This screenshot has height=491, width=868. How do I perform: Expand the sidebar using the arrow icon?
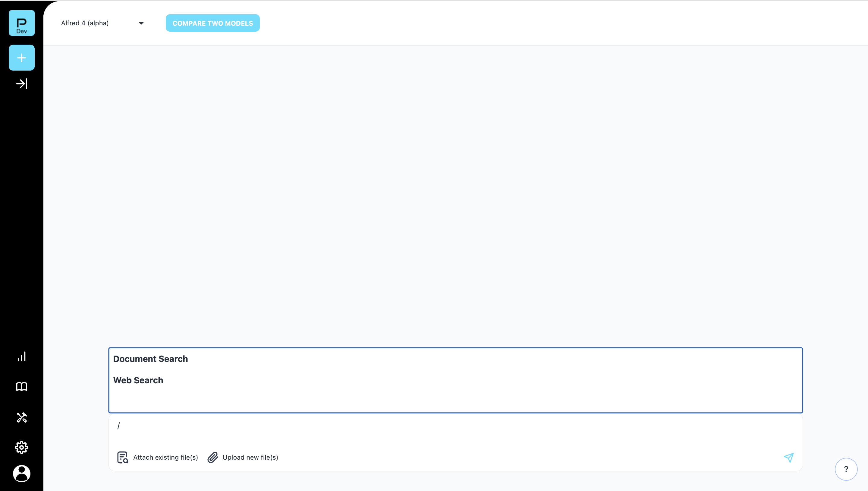pyautogui.click(x=22, y=84)
